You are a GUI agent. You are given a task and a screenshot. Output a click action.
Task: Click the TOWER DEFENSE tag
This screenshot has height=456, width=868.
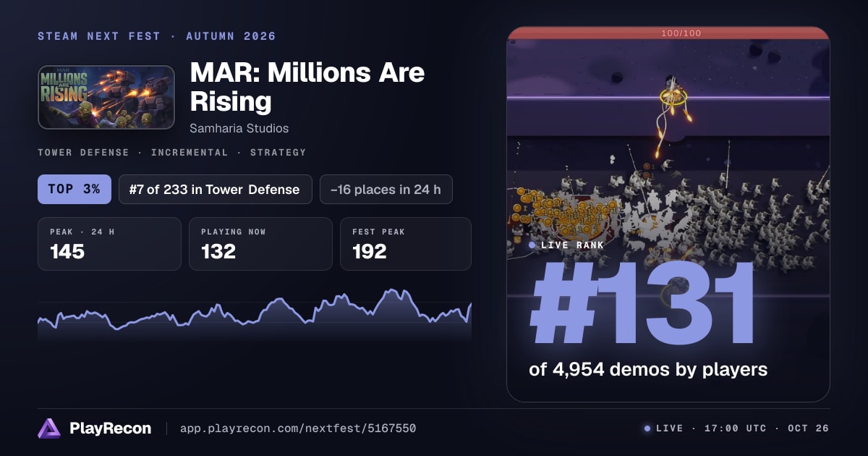pyautogui.click(x=84, y=153)
